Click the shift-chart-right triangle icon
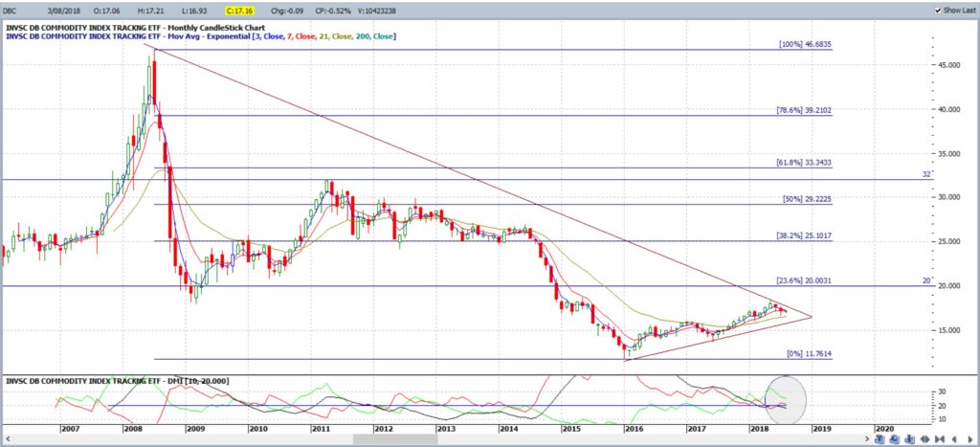This screenshot has height=447, width=980. click(x=970, y=439)
